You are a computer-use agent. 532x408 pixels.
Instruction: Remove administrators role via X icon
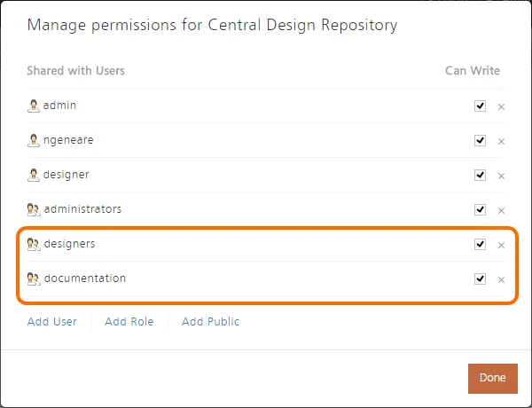(x=501, y=211)
